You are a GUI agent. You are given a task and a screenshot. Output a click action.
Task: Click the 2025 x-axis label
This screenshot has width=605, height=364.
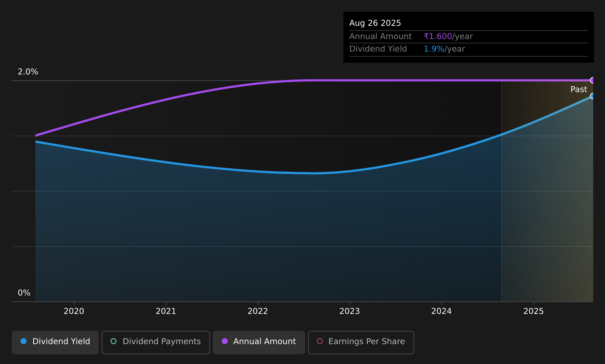[x=534, y=311]
